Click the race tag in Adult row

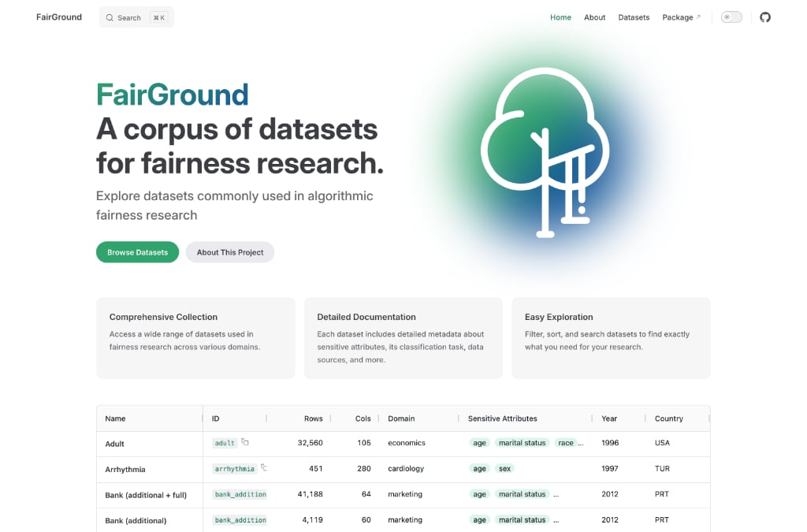coord(566,443)
